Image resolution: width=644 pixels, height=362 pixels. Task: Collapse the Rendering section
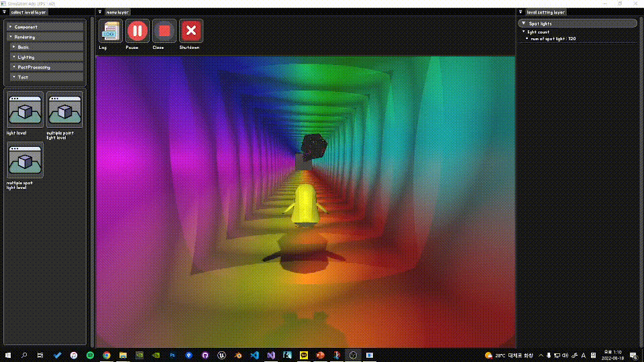(45, 37)
